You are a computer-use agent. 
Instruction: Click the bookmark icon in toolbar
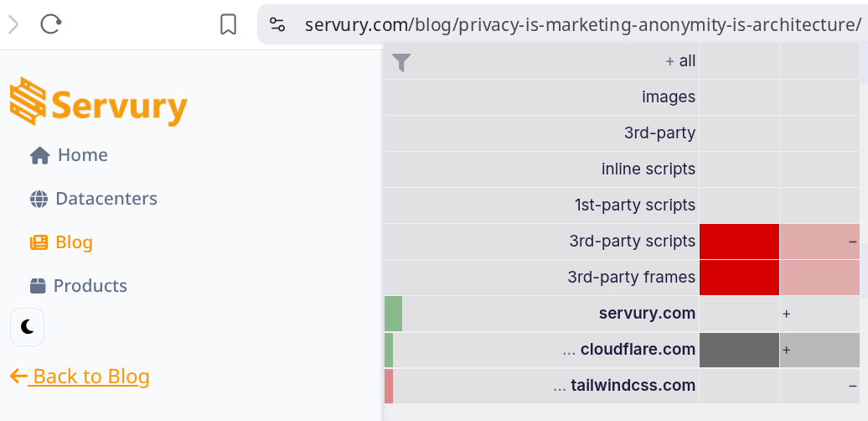228,25
